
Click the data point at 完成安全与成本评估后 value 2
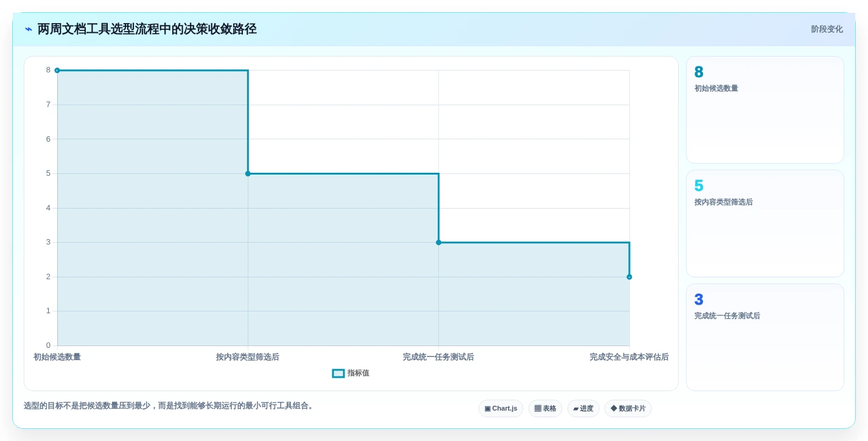[629, 277]
